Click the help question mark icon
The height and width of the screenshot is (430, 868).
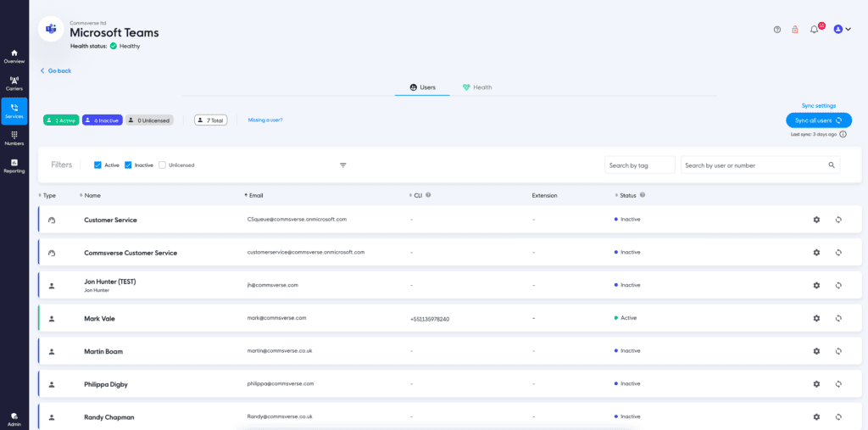(777, 30)
